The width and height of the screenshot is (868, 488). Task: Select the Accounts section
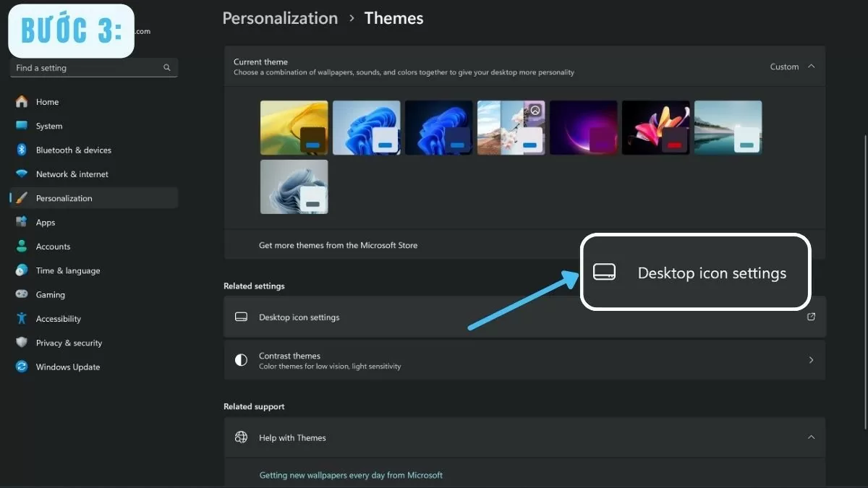tap(53, 246)
